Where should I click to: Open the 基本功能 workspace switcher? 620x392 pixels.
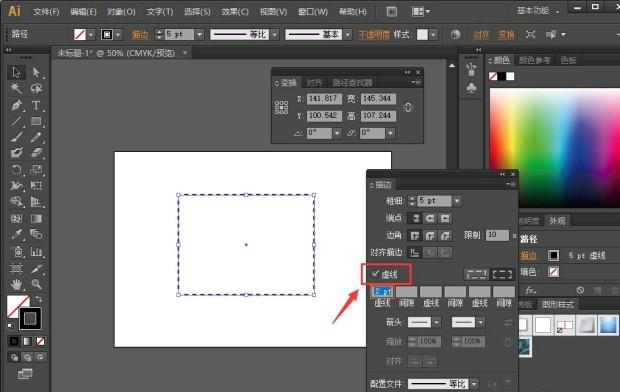point(538,11)
